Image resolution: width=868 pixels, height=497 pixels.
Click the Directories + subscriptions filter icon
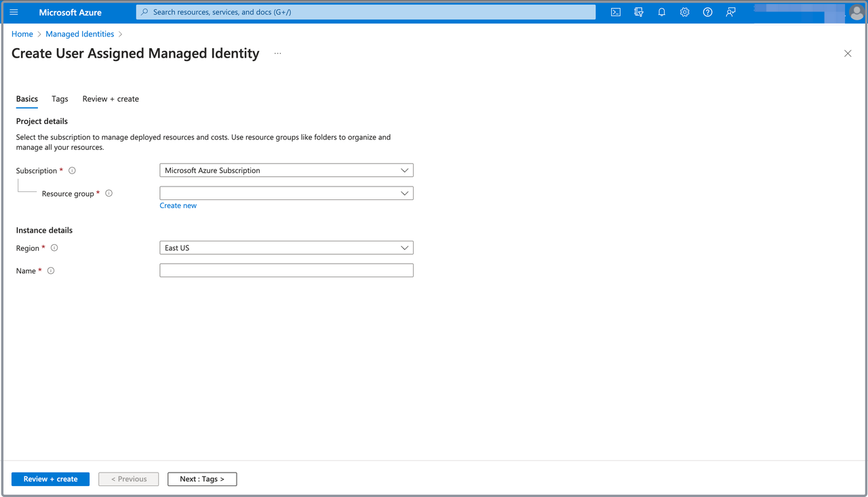click(638, 12)
